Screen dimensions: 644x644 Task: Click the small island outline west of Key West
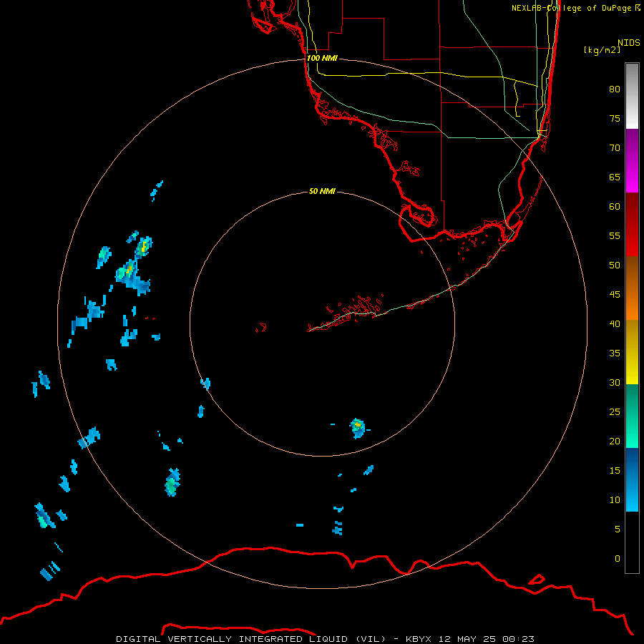(261, 328)
